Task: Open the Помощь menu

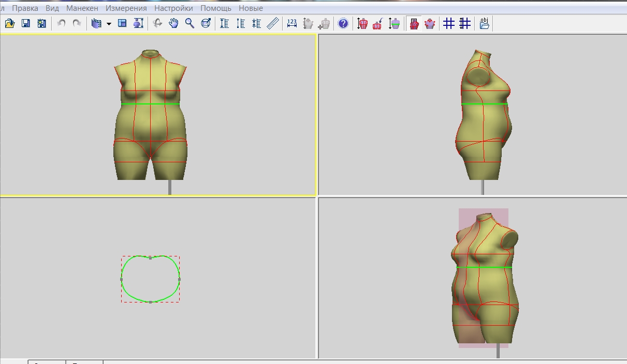Action: coord(216,8)
